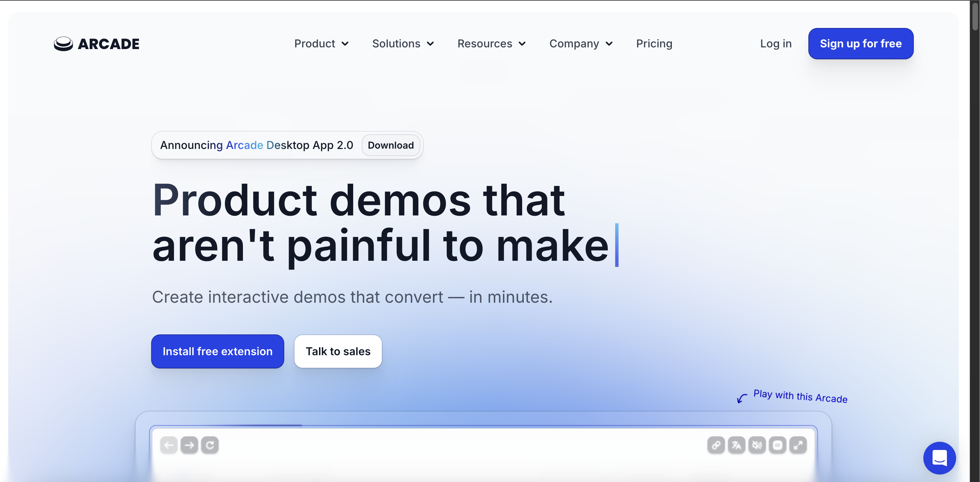Toggle closed captions CC icon
This screenshot has width=980, height=482.
(778, 445)
